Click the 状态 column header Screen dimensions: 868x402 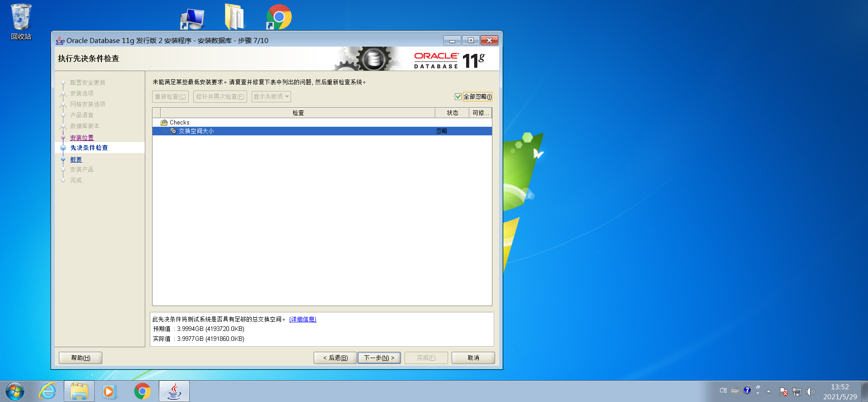click(452, 113)
